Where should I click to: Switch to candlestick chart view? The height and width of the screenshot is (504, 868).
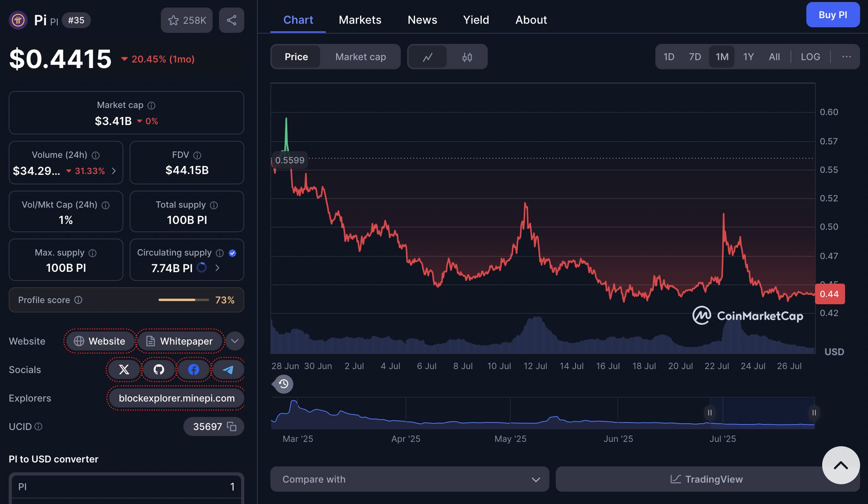click(x=467, y=57)
